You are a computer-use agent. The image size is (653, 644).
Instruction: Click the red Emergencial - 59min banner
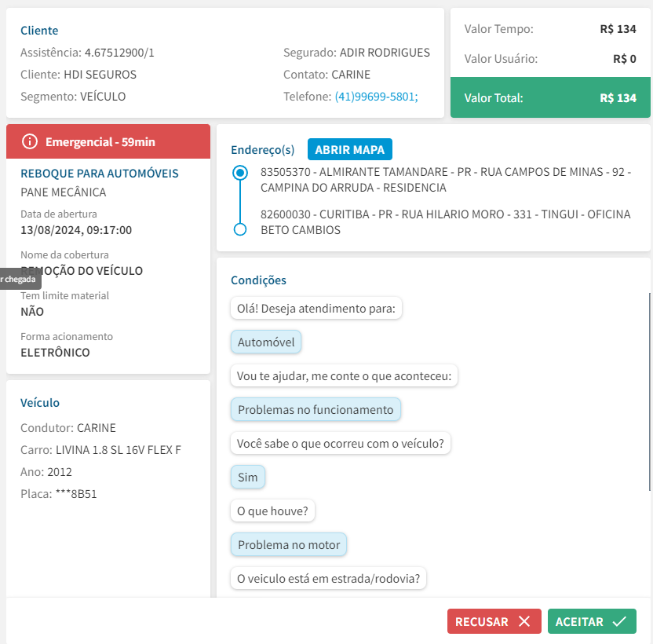tap(108, 141)
